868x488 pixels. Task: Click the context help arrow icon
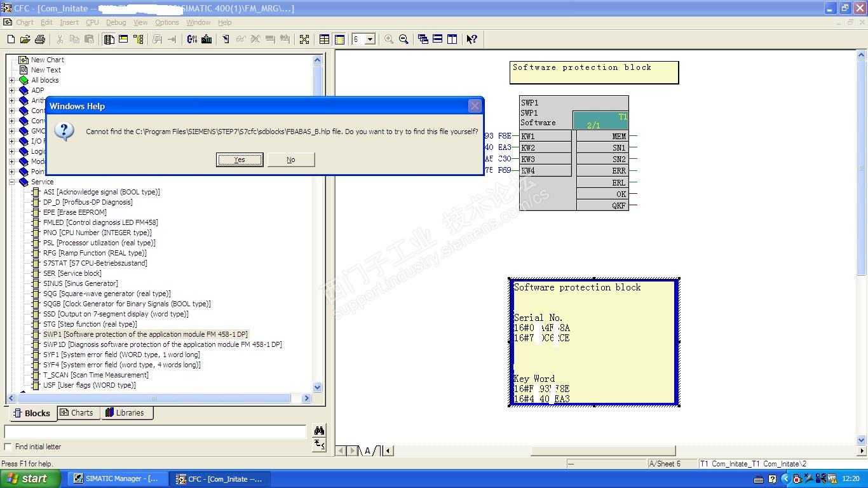coord(471,39)
